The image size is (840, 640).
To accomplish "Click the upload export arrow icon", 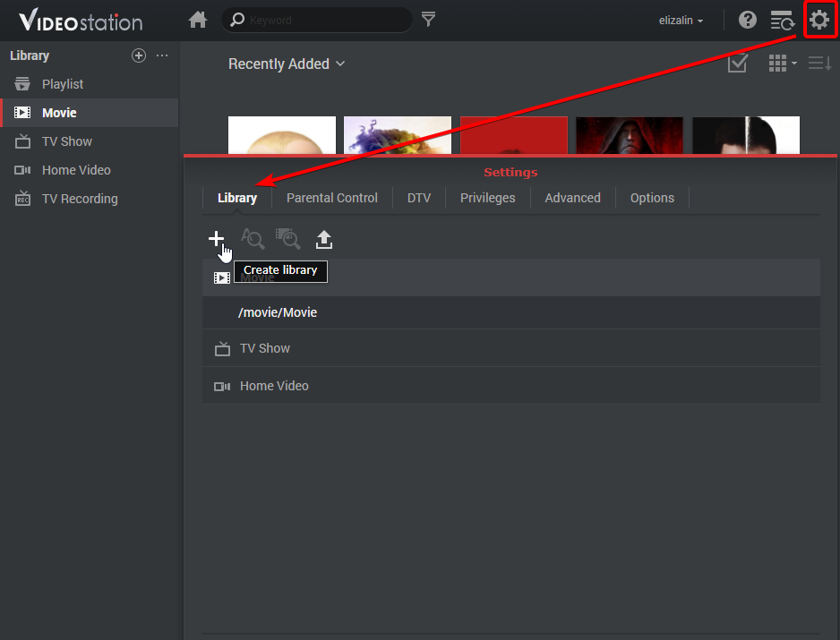I will pyautogui.click(x=323, y=239).
